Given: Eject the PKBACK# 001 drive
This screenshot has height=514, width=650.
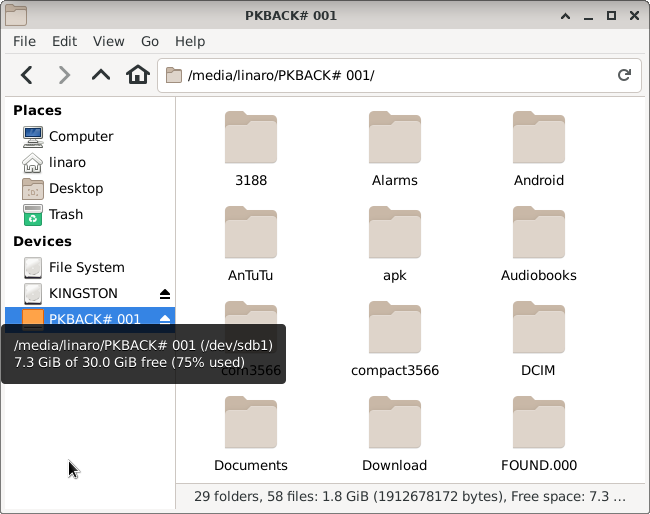Looking at the screenshot, I should (x=165, y=319).
